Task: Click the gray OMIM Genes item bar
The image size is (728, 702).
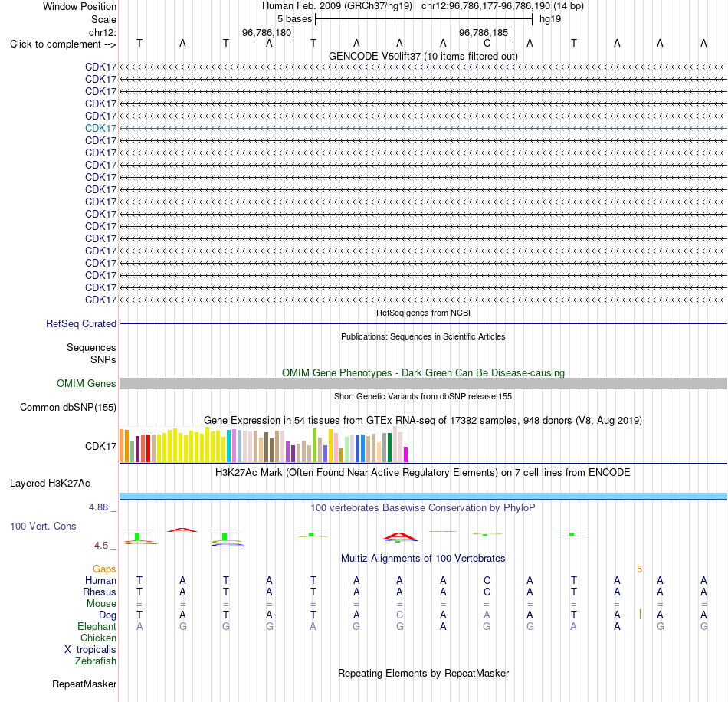Action: 423,383
